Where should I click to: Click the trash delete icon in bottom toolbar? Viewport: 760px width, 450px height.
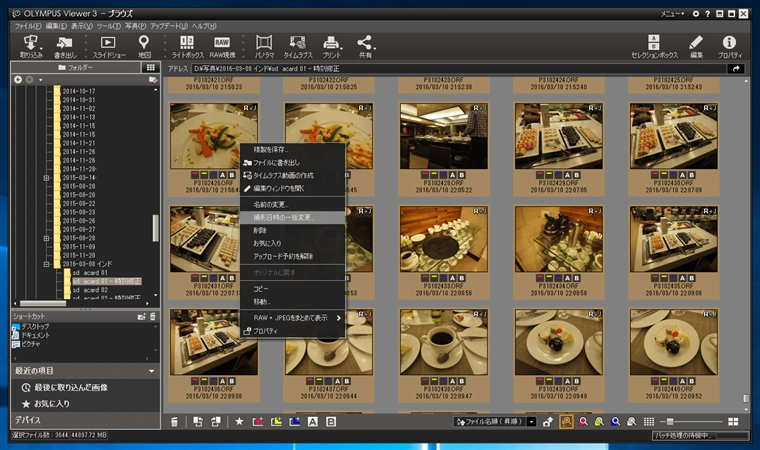click(174, 422)
